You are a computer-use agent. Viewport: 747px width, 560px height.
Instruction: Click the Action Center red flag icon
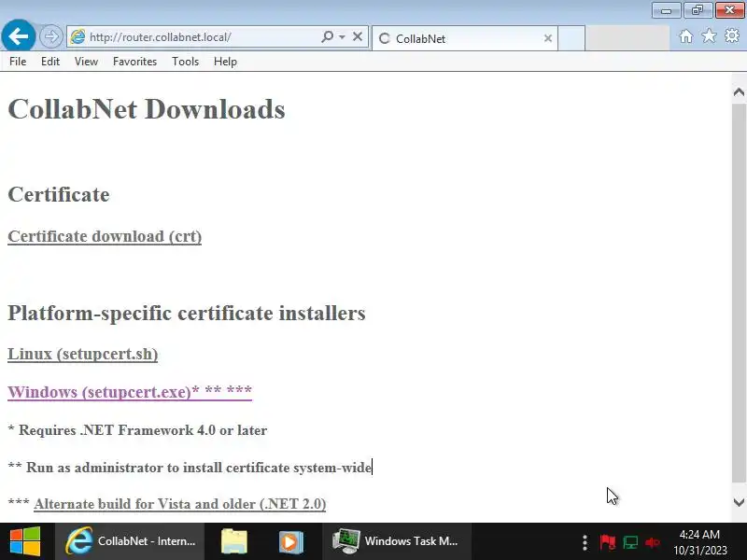[x=608, y=542]
